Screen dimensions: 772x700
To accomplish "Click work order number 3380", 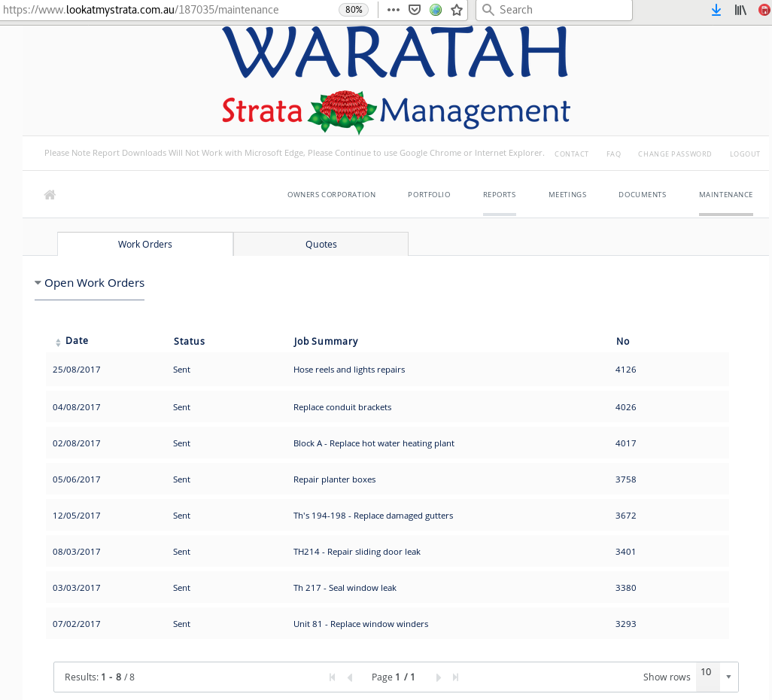I will click(x=626, y=588).
